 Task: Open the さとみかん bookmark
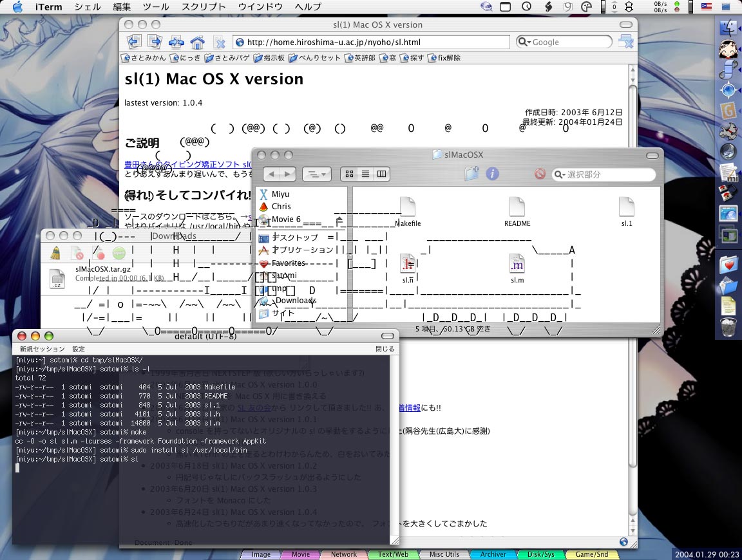(x=144, y=58)
